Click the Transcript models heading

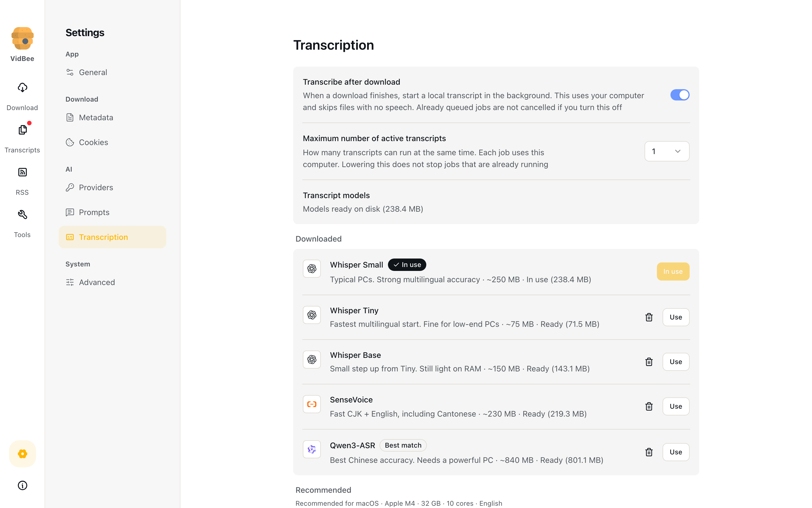[336, 195]
